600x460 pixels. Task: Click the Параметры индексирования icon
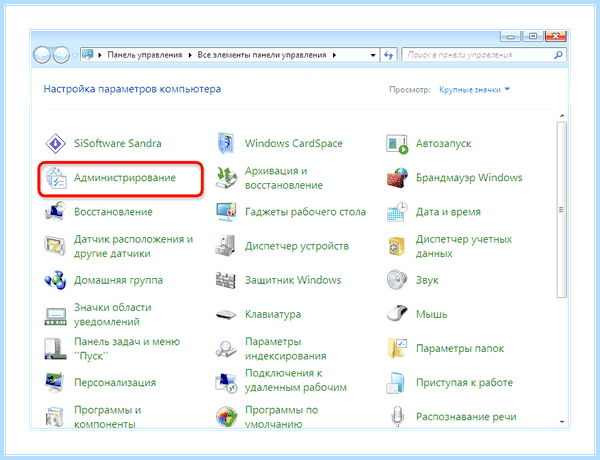[x=226, y=349]
